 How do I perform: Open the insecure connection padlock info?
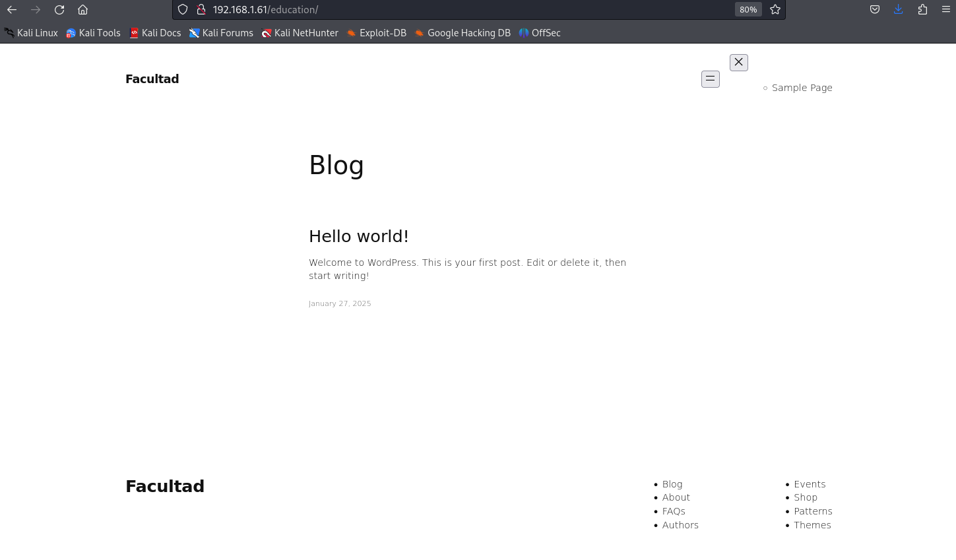click(201, 10)
